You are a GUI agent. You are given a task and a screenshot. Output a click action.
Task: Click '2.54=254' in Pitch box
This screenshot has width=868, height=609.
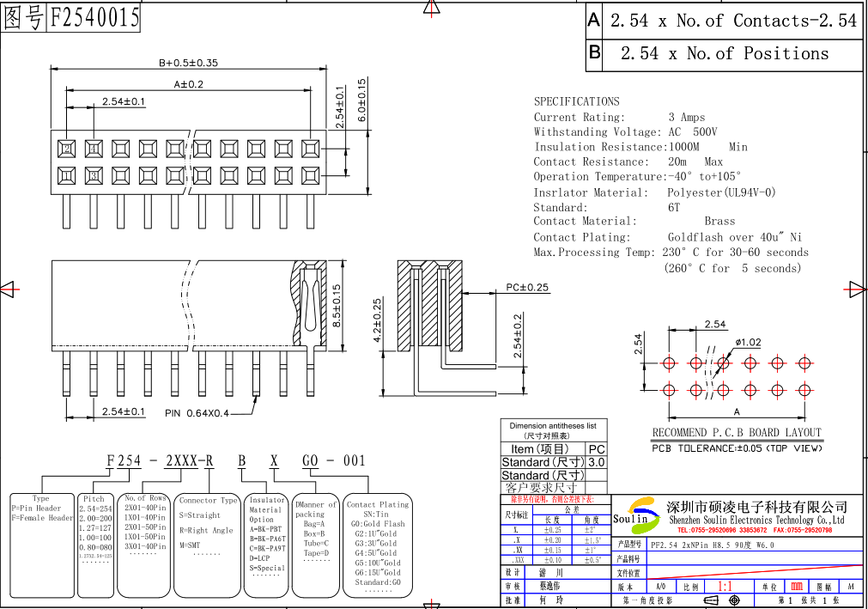[95, 509]
